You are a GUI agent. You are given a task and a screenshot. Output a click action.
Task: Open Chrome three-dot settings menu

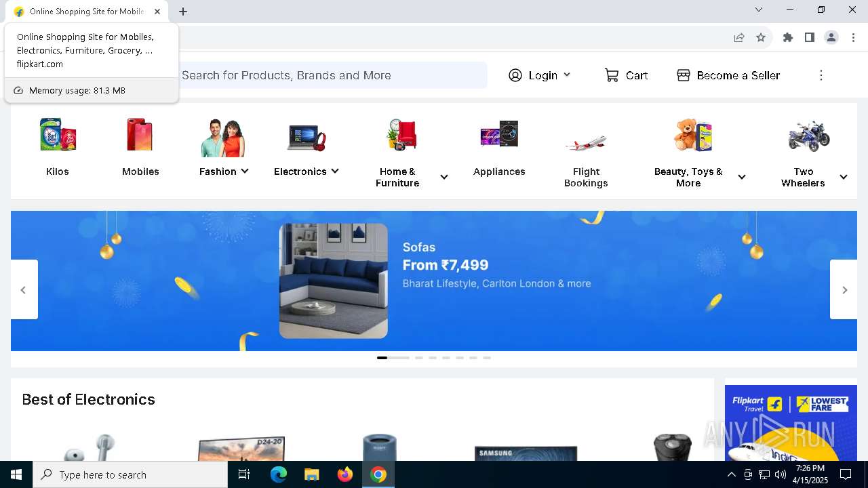853,37
